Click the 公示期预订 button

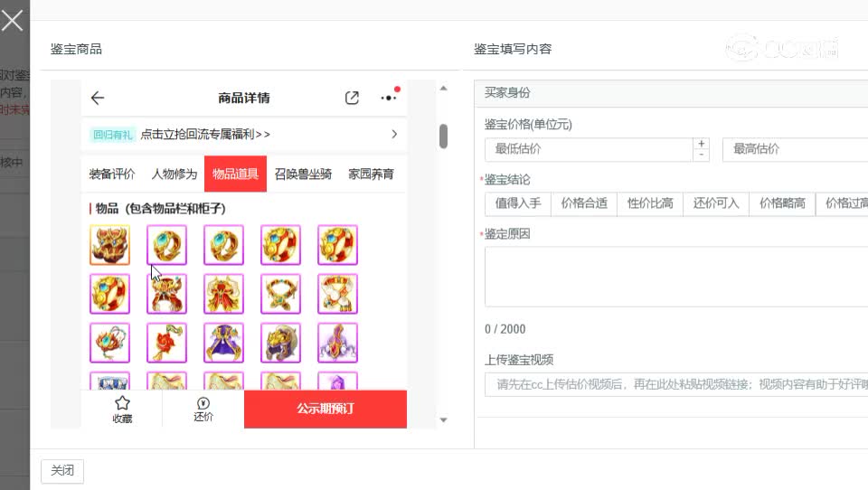point(325,410)
